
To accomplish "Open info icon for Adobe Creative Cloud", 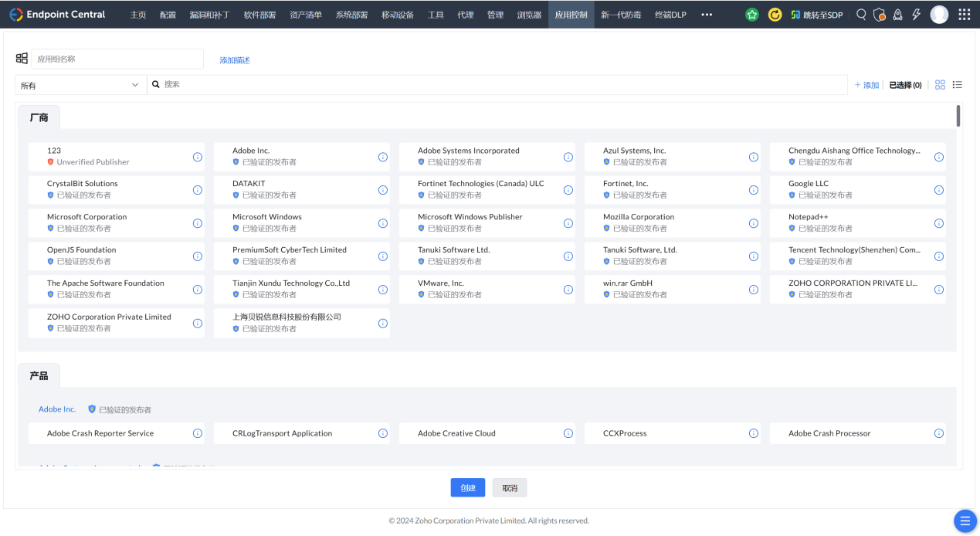I will [568, 433].
